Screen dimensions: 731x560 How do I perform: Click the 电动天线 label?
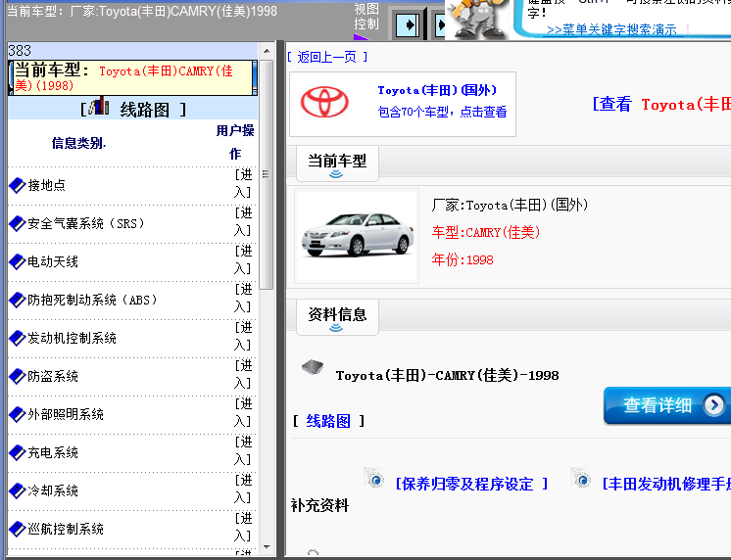point(53,261)
